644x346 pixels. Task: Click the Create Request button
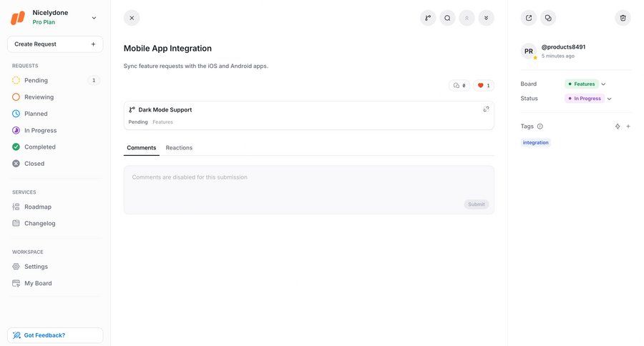coord(55,44)
